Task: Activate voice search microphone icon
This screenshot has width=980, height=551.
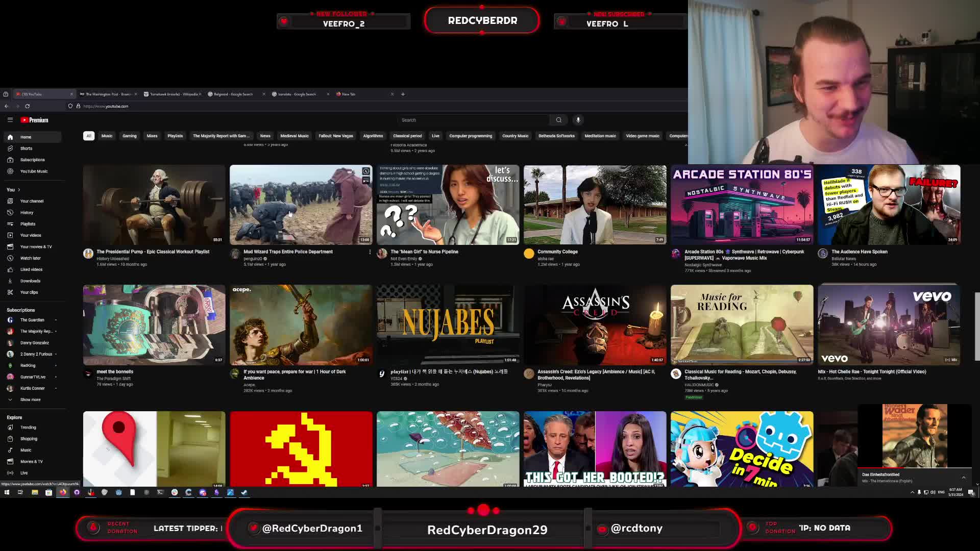Action: (x=578, y=120)
